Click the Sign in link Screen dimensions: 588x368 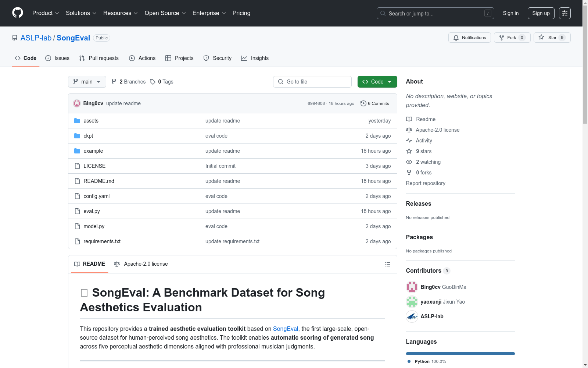511,13
